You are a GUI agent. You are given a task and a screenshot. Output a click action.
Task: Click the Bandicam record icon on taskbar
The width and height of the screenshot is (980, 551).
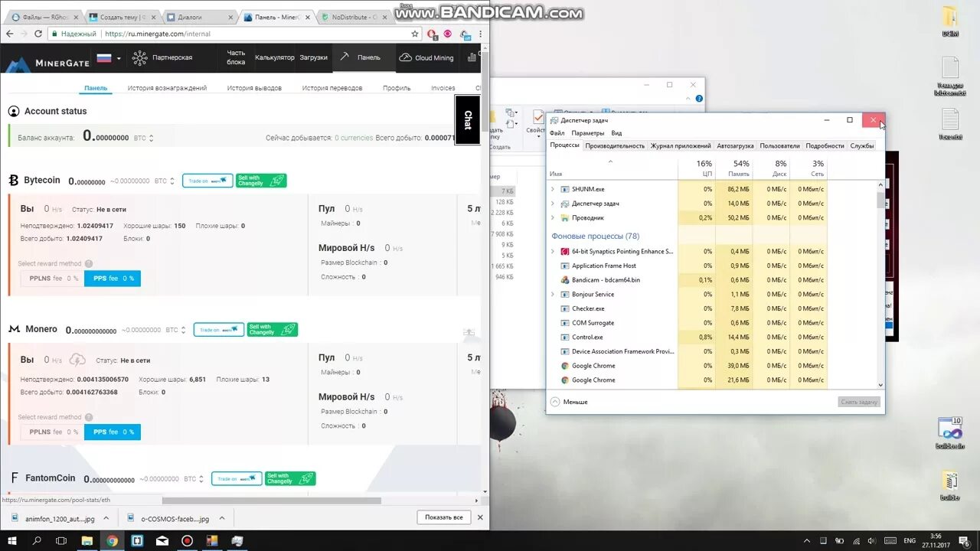(x=187, y=540)
